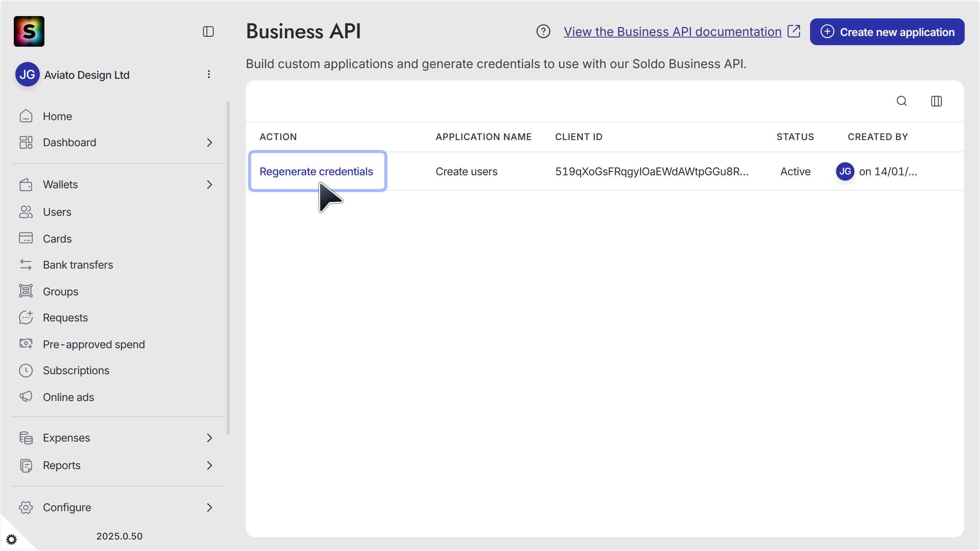Viewport: 980px width, 551px height.
Task: Click the CLIENT ID column header
Action: pyautogui.click(x=579, y=137)
